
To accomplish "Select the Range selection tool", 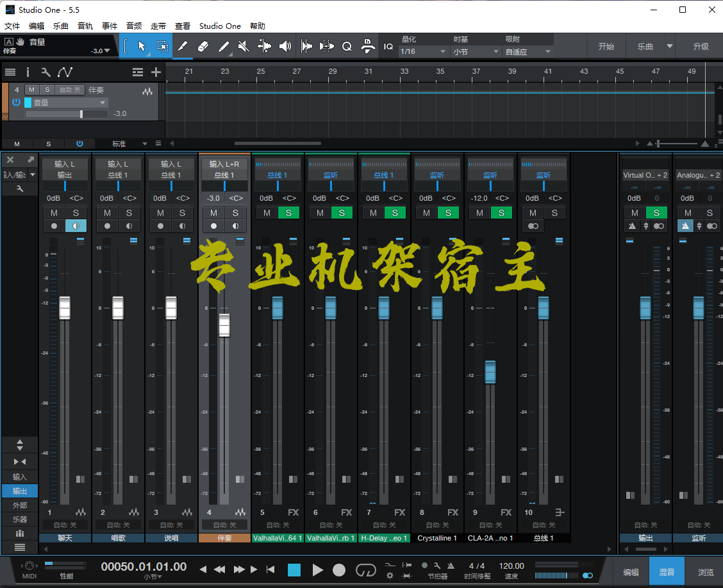I will click(x=162, y=46).
